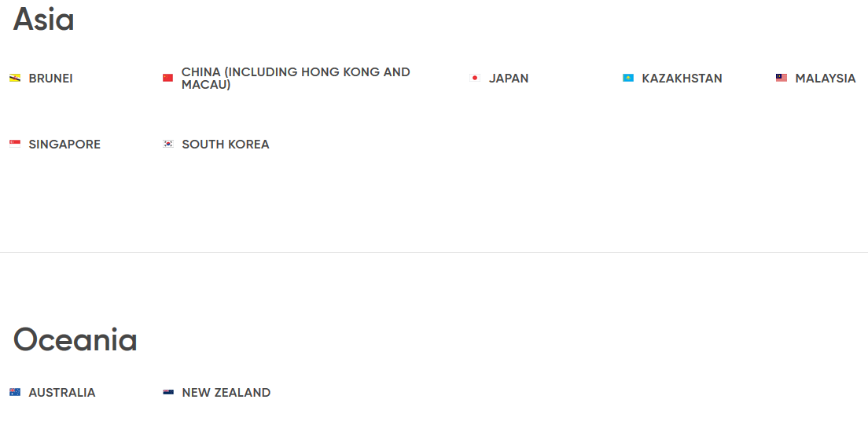The width and height of the screenshot is (868, 425).
Task: Click the Singapore flag icon
Action: [15, 144]
